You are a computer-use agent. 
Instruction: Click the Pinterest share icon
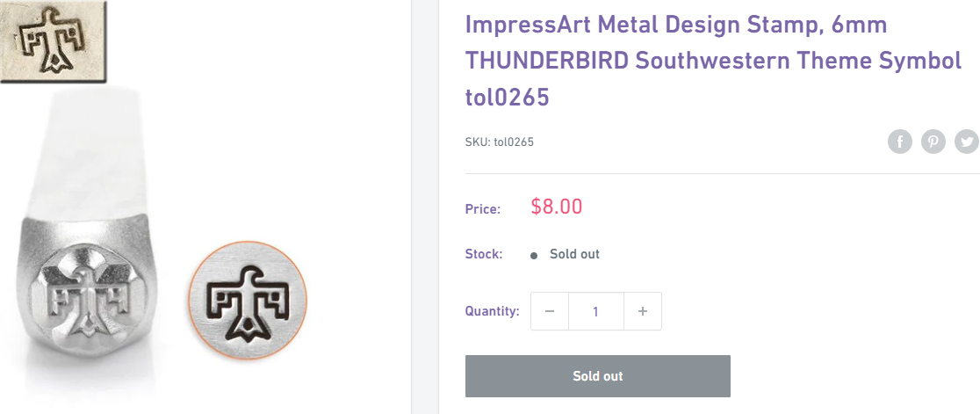[933, 142]
